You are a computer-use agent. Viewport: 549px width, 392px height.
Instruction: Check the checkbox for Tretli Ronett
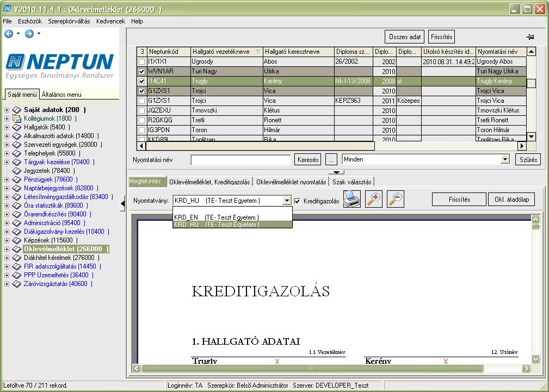coord(141,120)
